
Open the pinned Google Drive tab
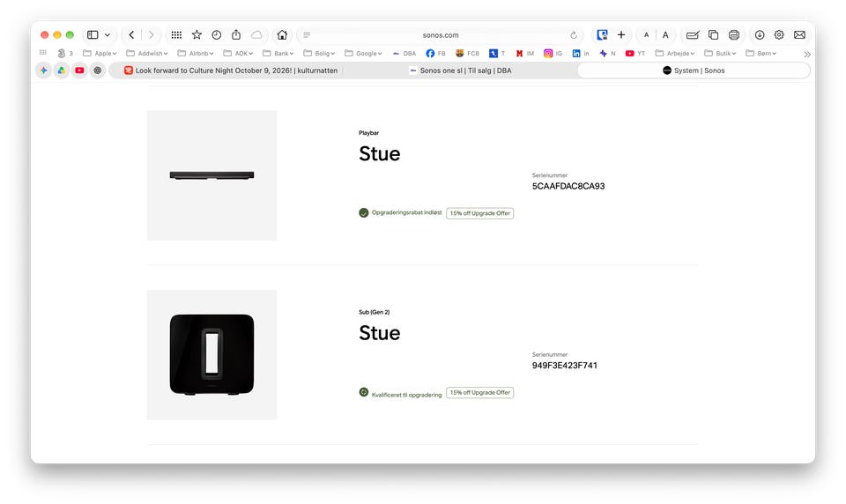[x=62, y=70]
